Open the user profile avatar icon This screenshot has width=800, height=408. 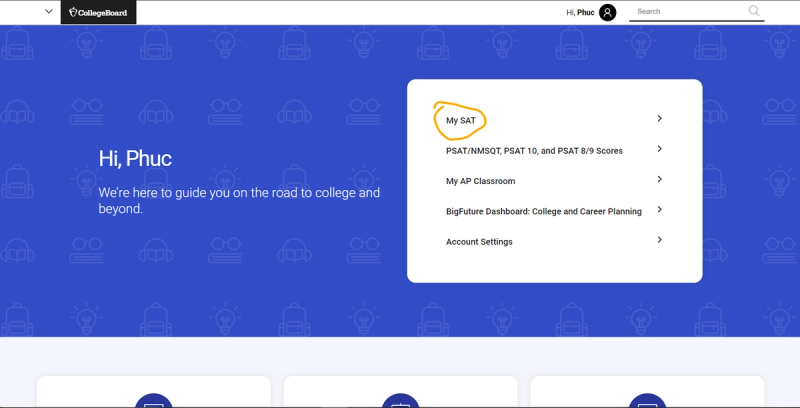[607, 12]
